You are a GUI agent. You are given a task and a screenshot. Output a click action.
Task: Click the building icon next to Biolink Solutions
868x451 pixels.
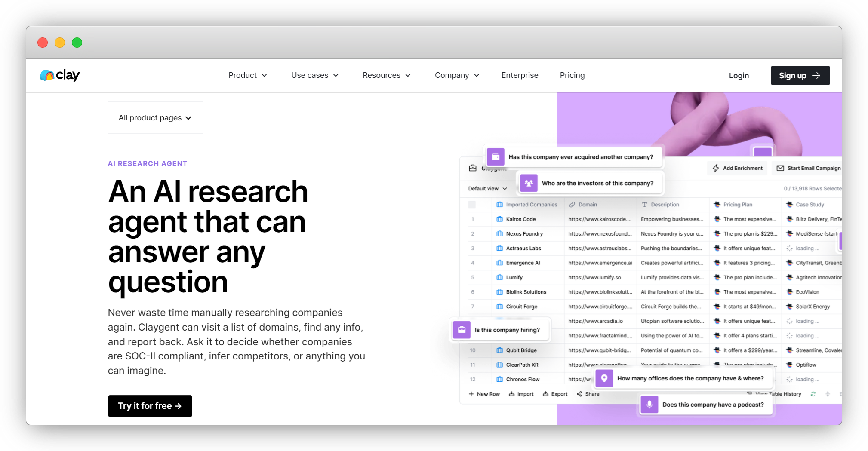[499, 292]
